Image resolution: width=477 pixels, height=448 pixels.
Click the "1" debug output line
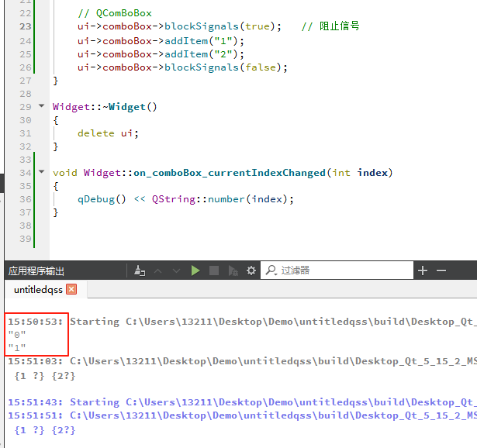(17, 347)
